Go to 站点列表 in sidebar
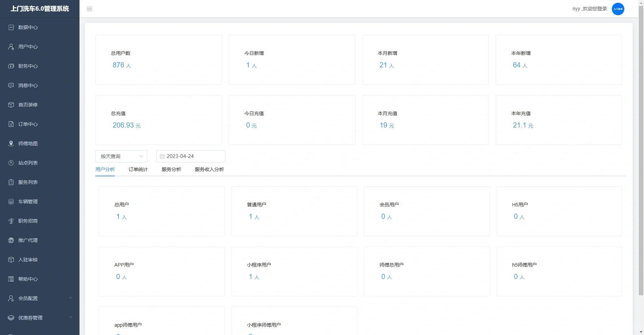The height and width of the screenshot is (335, 644). (28, 163)
